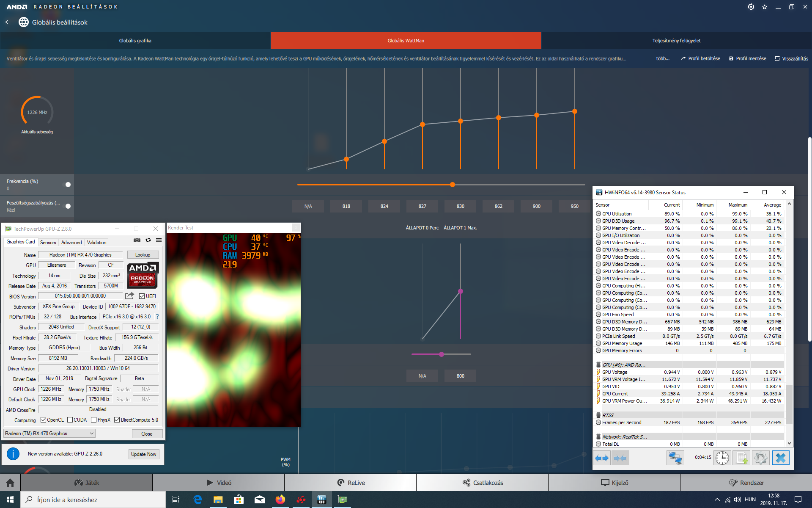Click HWiNFO sensor list scrollbar down arrow

[789, 443]
